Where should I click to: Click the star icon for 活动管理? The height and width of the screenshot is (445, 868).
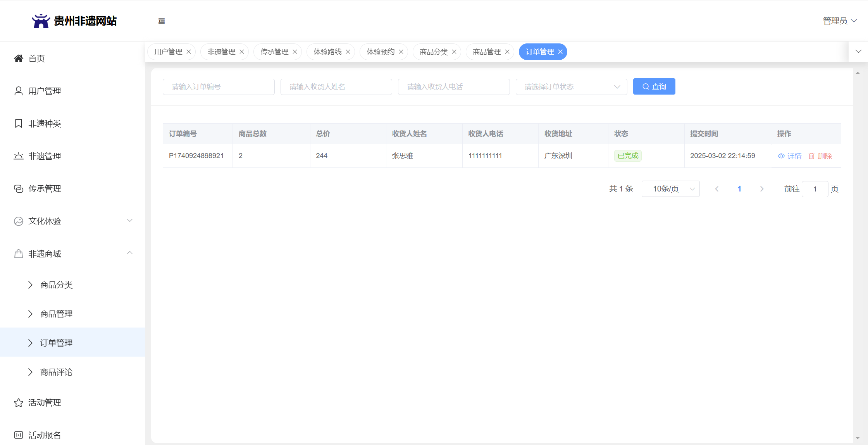(x=18, y=402)
